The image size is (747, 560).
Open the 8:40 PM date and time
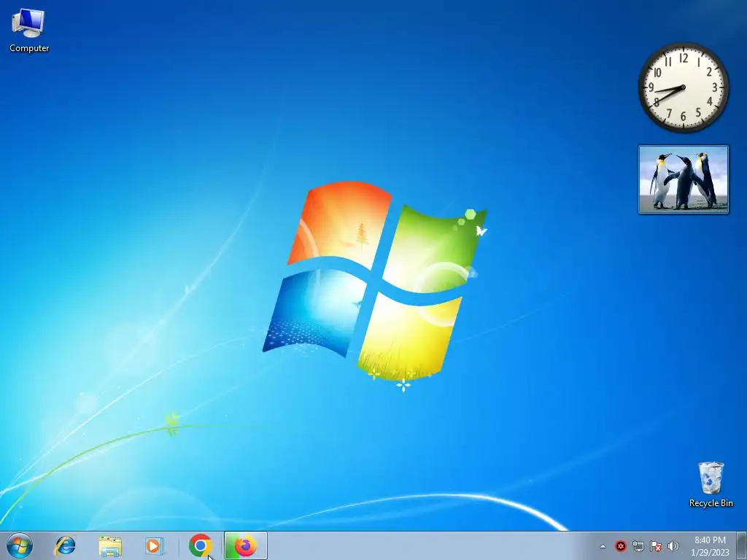point(710,546)
